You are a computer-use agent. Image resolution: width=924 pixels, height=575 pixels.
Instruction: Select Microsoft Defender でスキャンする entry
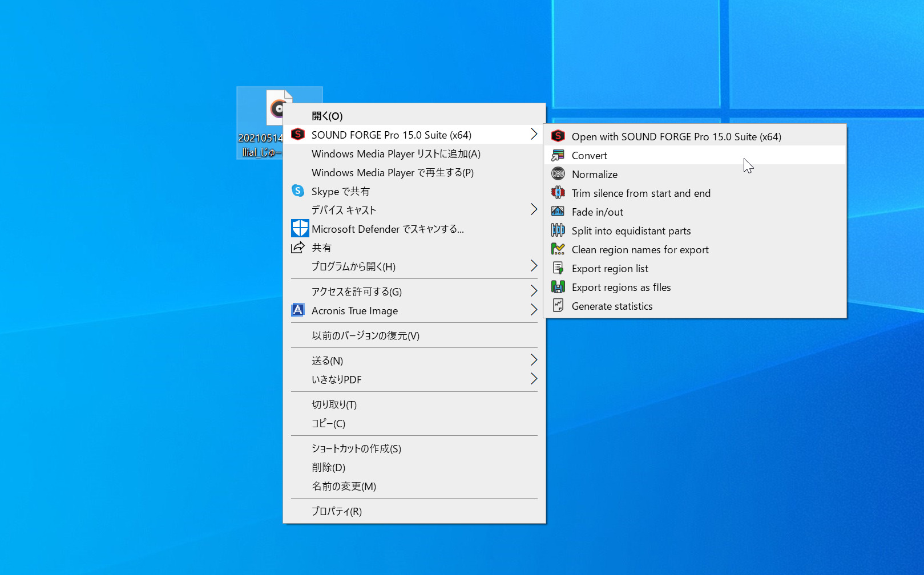pyautogui.click(x=414, y=229)
